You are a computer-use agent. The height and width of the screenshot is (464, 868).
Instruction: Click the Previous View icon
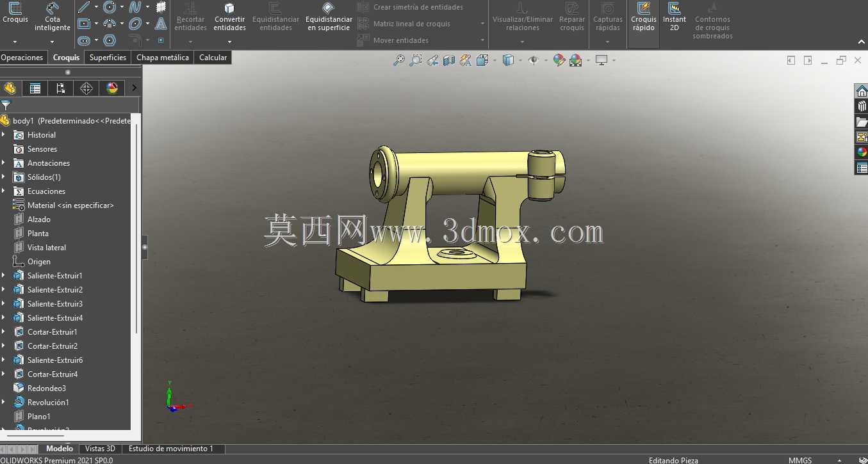pos(432,60)
